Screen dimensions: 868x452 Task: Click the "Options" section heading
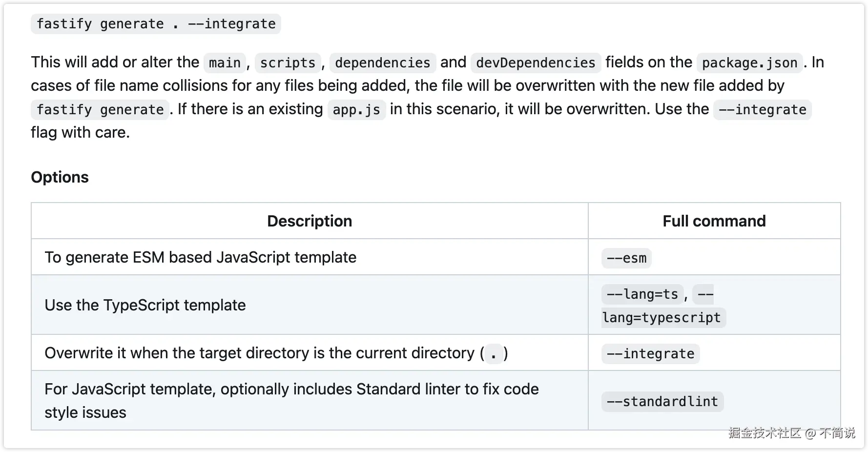[x=60, y=177]
